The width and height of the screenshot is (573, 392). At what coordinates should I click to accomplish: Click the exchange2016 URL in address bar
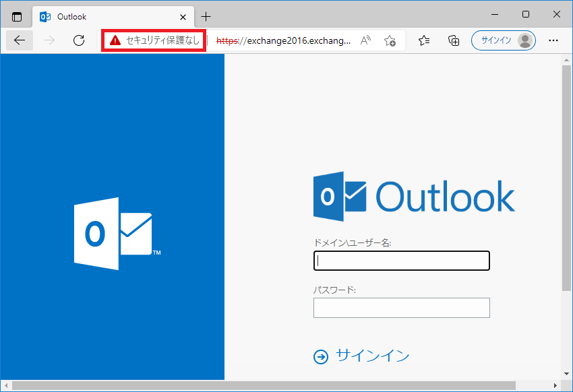pyautogui.click(x=284, y=40)
